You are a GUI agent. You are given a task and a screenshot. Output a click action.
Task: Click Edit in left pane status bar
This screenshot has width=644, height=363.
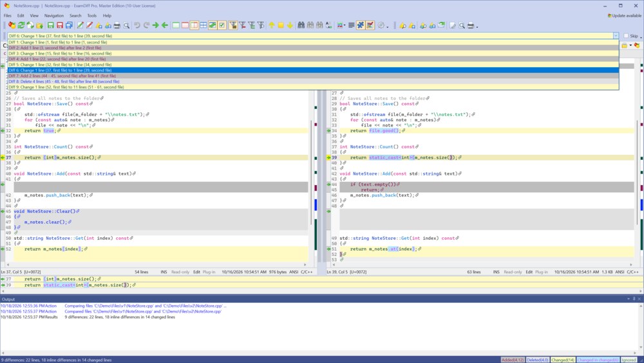196,271
